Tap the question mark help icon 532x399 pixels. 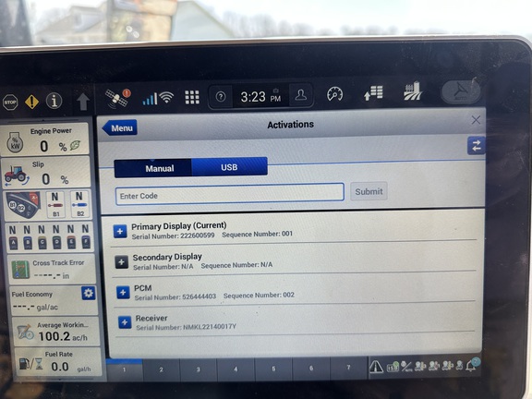[x=221, y=97]
